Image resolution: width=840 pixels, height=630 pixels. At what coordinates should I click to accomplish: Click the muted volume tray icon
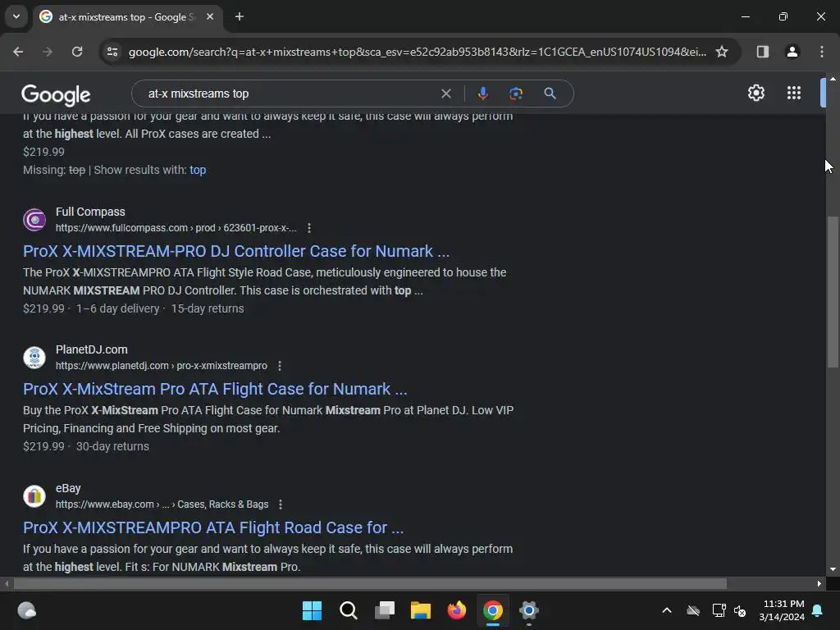click(x=741, y=610)
